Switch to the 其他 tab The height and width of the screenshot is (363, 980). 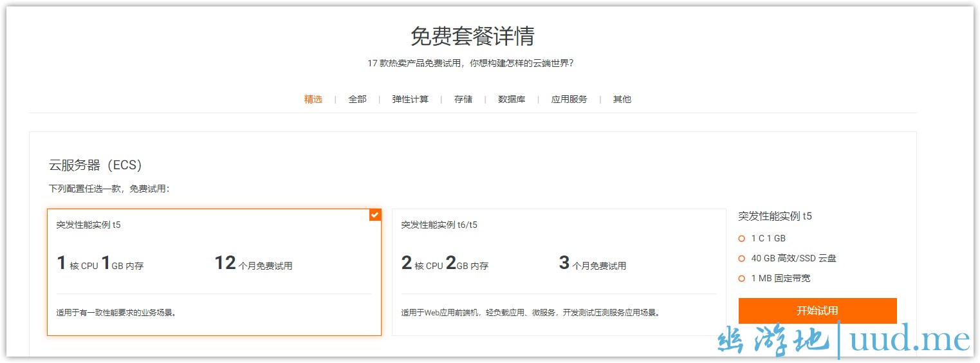[622, 99]
